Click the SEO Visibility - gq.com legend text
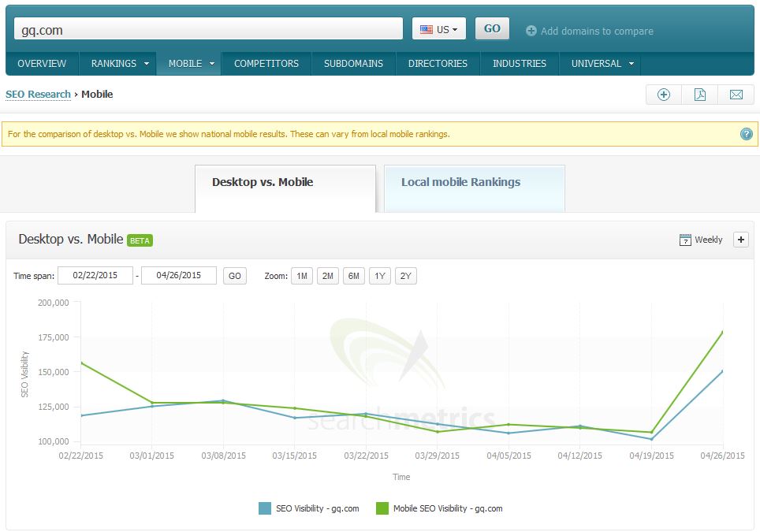The height and width of the screenshot is (532, 760). click(318, 508)
